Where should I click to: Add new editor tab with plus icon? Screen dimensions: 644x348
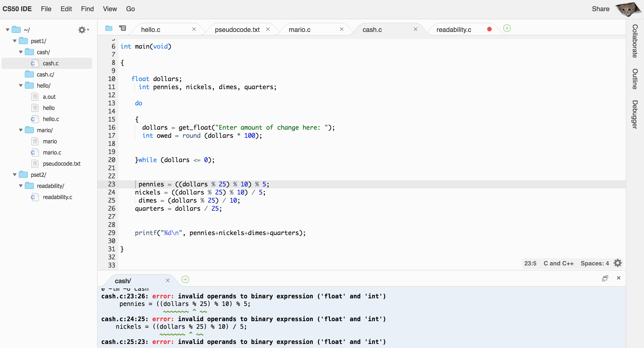507,28
